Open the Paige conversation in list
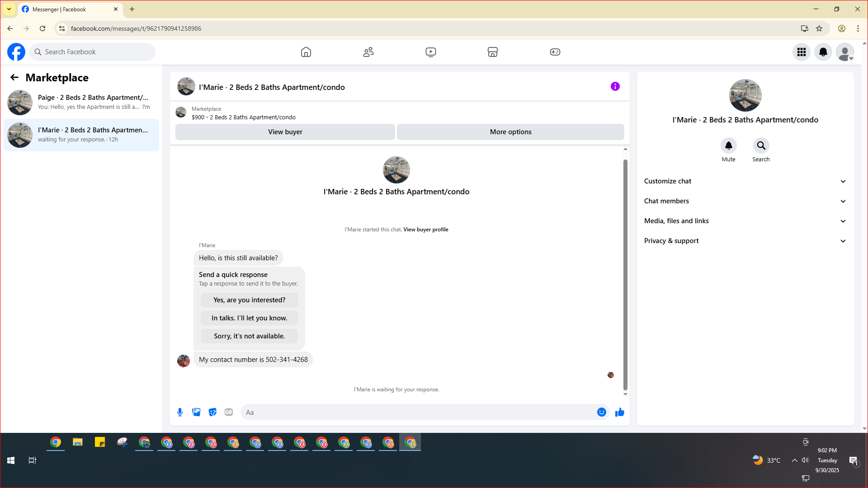The width and height of the screenshot is (868, 488). click(x=81, y=102)
